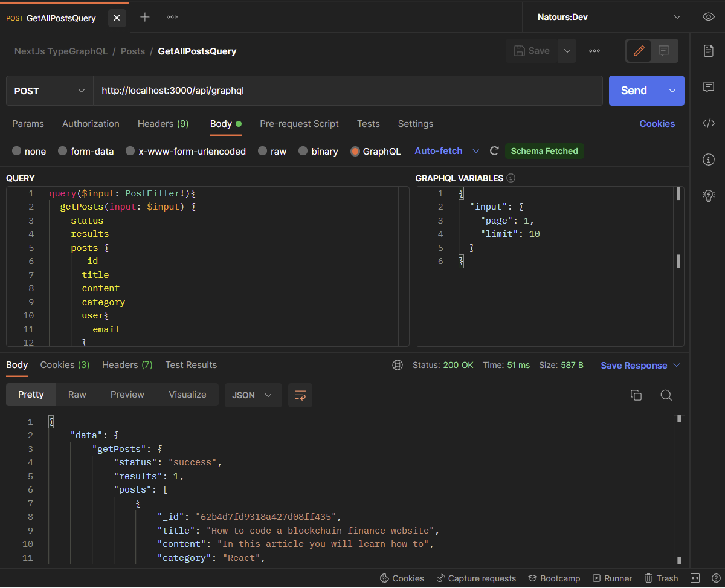This screenshot has width=725, height=588.
Task: Switch response view to Preview
Action: tap(127, 395)
